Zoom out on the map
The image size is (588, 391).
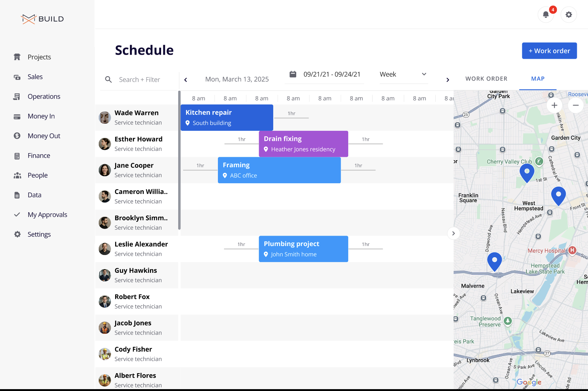(575, 106)
